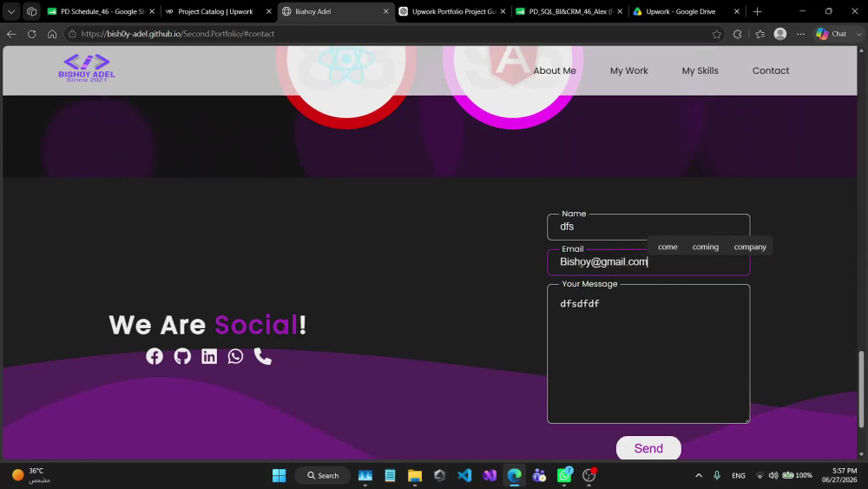Open browser settings and more menu
The image size is (868, 489).
point(800,34)
